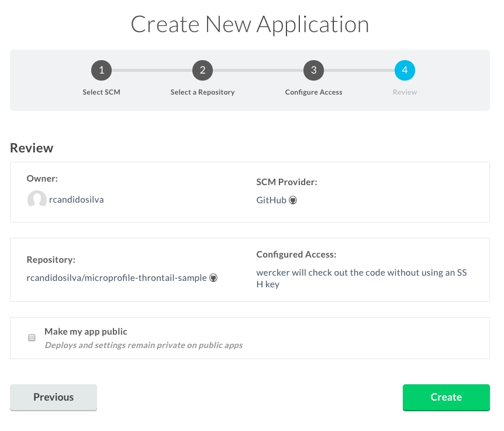The width and height of the screenshot is (504, 431).
Task: Enable the Make my app public checkbox
Action: pyautogui.click(x=32, y=338)
